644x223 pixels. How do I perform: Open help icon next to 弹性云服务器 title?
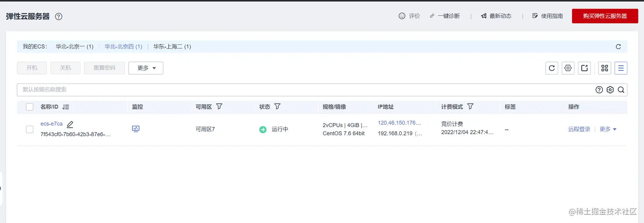(59, 17)
